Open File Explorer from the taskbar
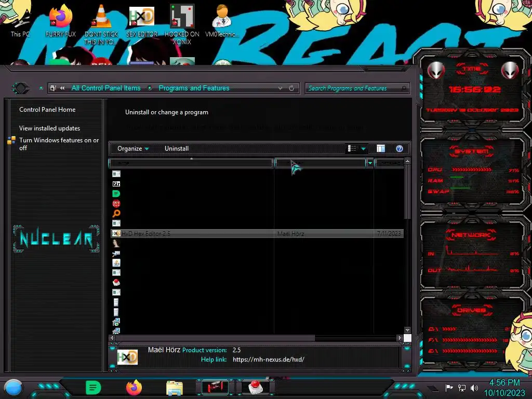Image resolution: width=532 pixels, height=399 pixels. coord(175,388)
